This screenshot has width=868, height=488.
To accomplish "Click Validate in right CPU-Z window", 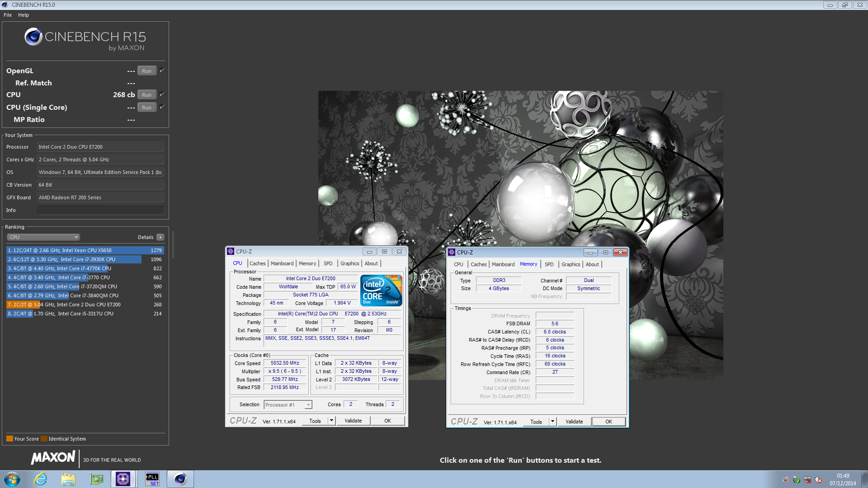I will point(574,422).
